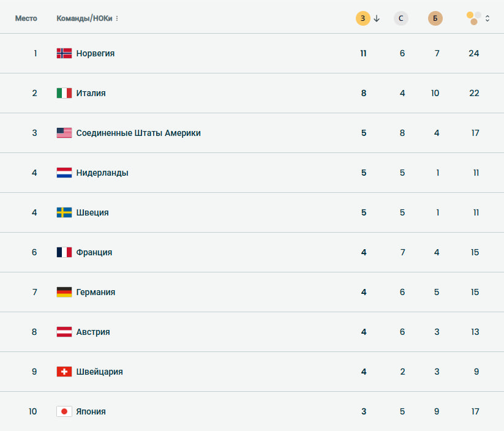
Task: Open the Австрия team link
Action: click(93, 332)
